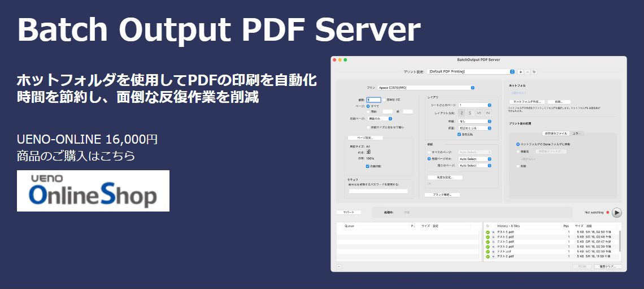This screenshot has width=644, height=289.
Task: Select move to Done folder radio
Action: click(x=518, y=144)
